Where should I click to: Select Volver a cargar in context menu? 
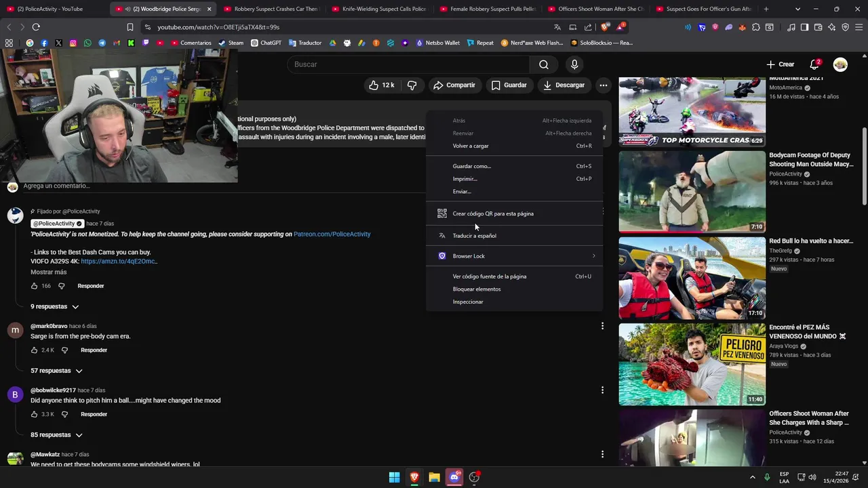[x=515, y=146]
